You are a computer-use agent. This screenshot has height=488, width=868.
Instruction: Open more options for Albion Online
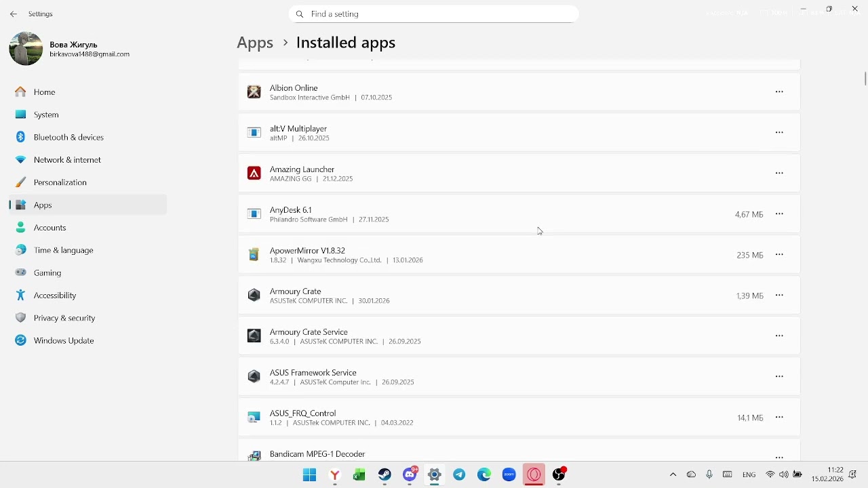click(x=779, y=92)
